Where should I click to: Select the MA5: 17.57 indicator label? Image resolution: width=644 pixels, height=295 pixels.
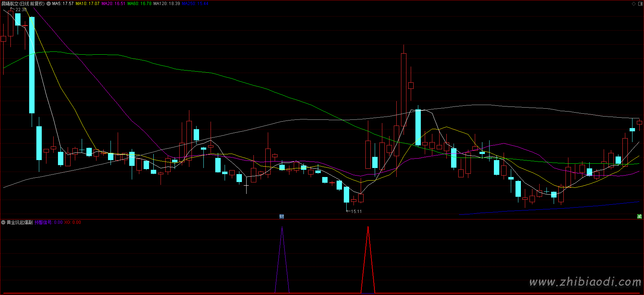[63, 4]
